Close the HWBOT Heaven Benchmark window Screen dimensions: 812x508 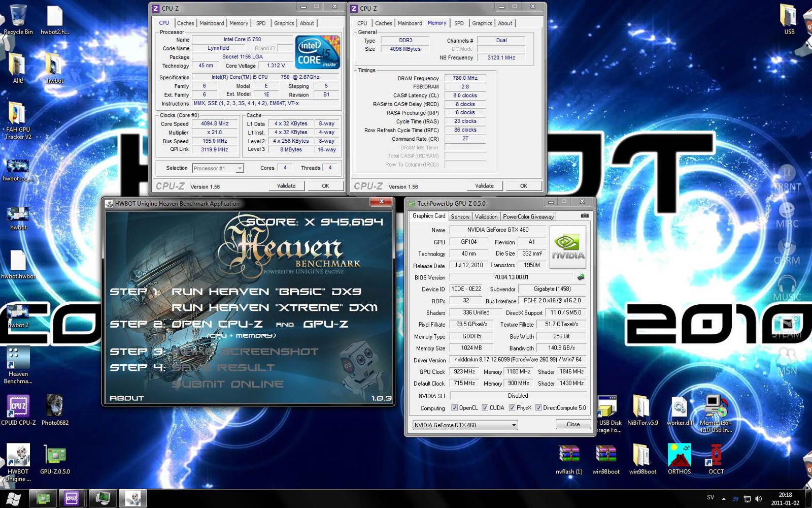click(381, 202)
